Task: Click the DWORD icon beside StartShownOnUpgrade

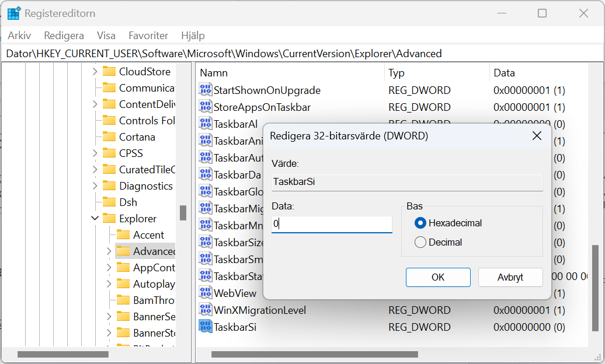Action: point(205,90)
